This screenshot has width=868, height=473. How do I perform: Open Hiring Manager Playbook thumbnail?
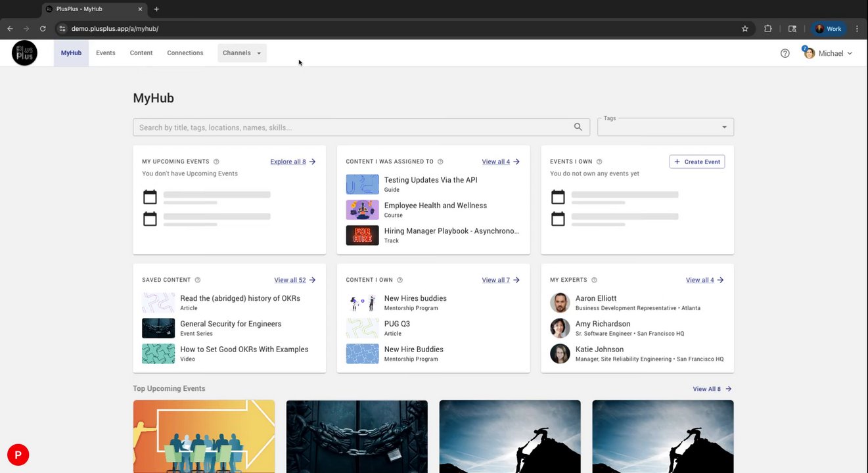click(x=363, y=235)
